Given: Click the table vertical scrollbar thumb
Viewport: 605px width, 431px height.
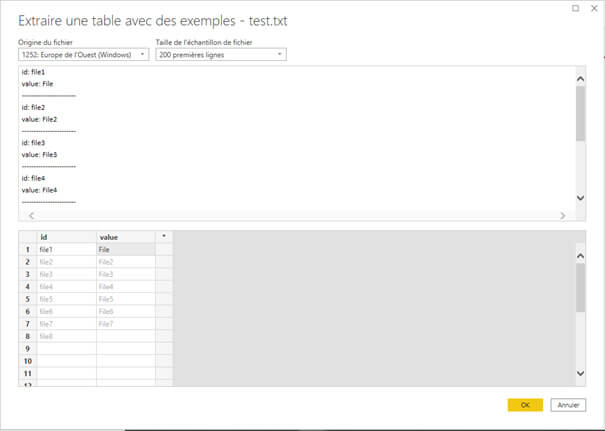Looking at the screenshot, I should (580, 287).
